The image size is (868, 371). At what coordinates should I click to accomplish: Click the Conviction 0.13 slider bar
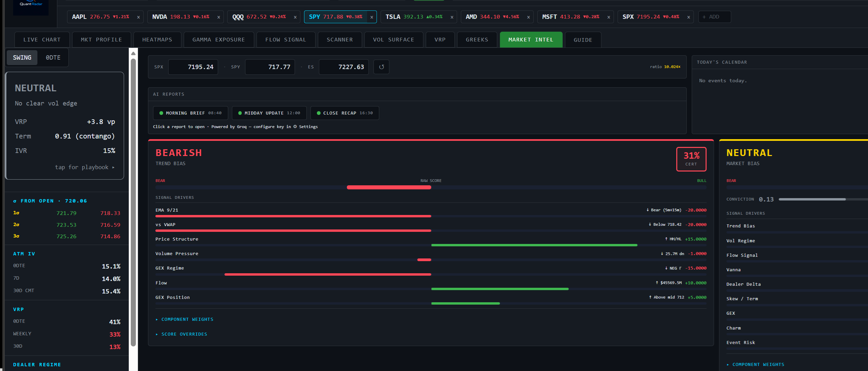(823, 199)
